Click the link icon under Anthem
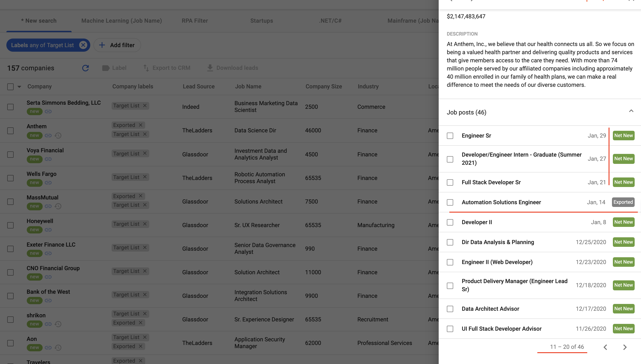This screenshot has height=364, width=641. 48,135
